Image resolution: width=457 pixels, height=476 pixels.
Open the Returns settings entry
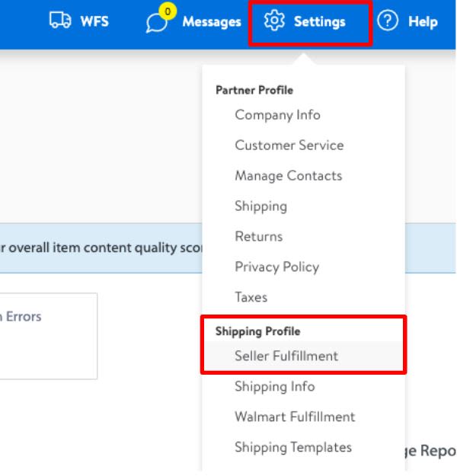point(259,237)
